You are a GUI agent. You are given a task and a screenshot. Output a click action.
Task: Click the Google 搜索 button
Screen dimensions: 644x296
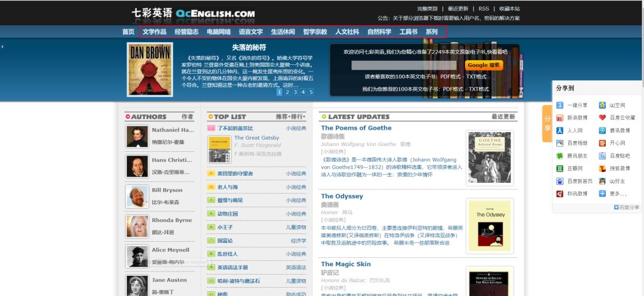484,65
